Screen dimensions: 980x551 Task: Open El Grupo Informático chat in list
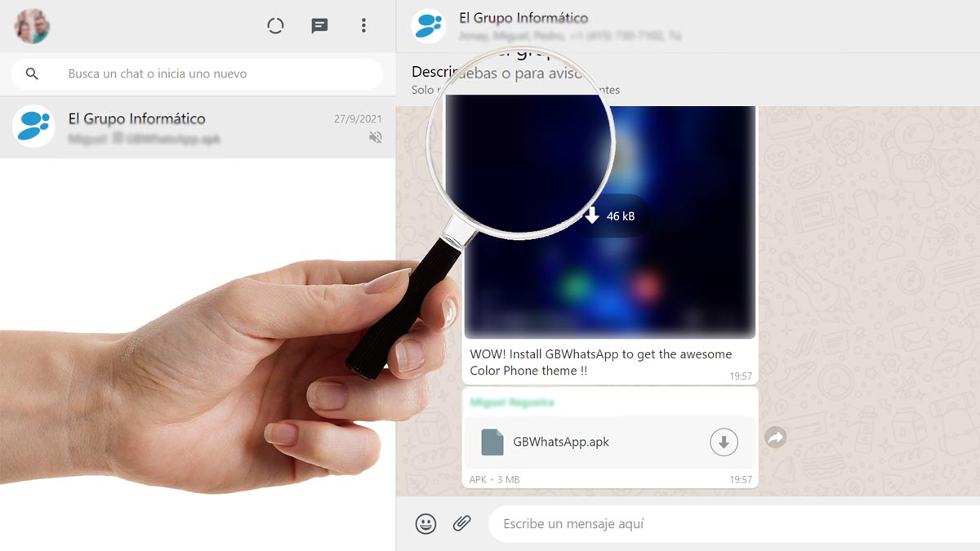coord(198,127)
